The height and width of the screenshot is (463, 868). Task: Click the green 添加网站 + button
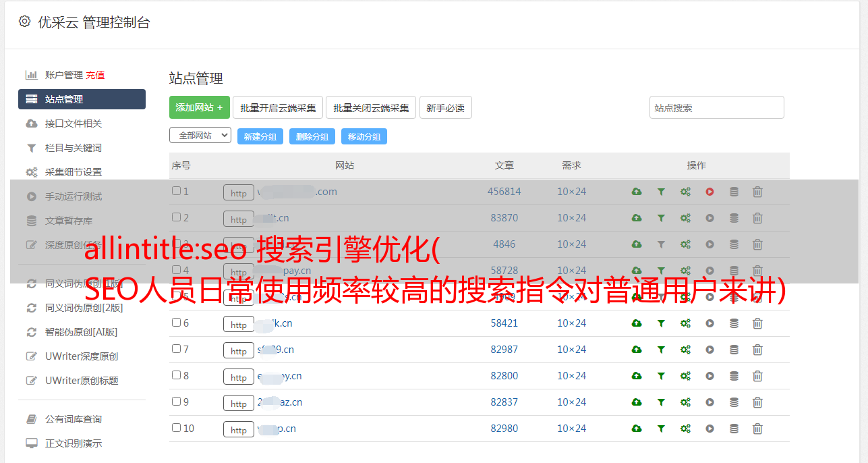click(x=200, y=107)
